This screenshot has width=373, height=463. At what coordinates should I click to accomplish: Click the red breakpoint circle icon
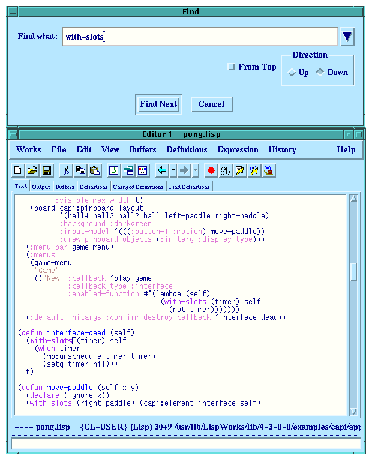pos(211,170)
